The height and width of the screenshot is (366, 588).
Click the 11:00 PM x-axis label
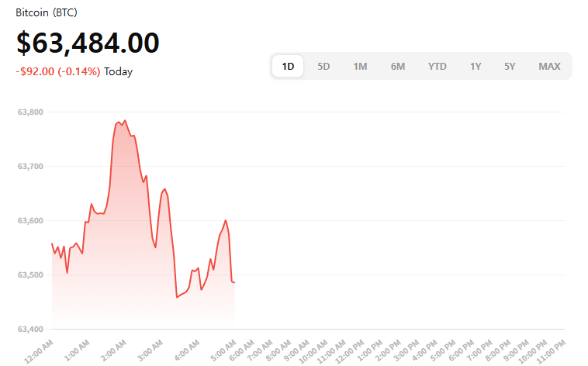click(x=551, y=351)
